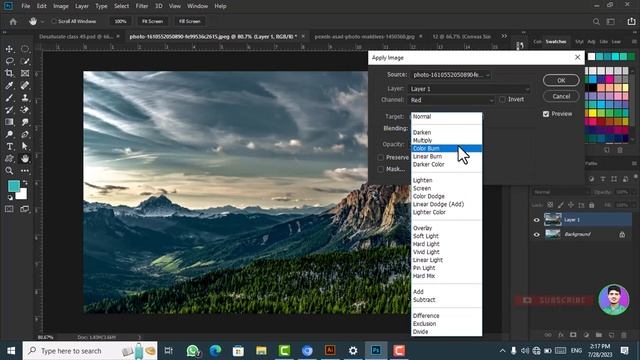Open Microsoft Edge from taskbar
The image size is (640, 360).
click(x=216, y=350)
